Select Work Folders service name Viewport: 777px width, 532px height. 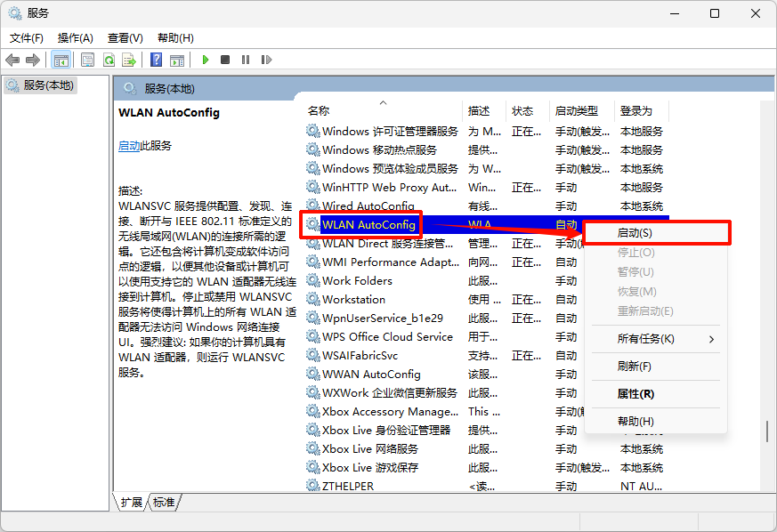point(357,280)
